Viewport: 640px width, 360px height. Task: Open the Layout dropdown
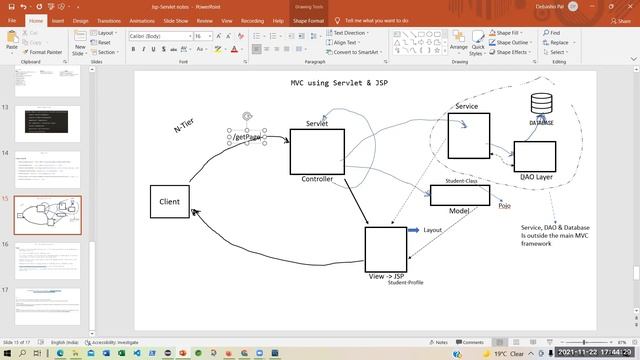pyautogui.click(x=104, y=33)
